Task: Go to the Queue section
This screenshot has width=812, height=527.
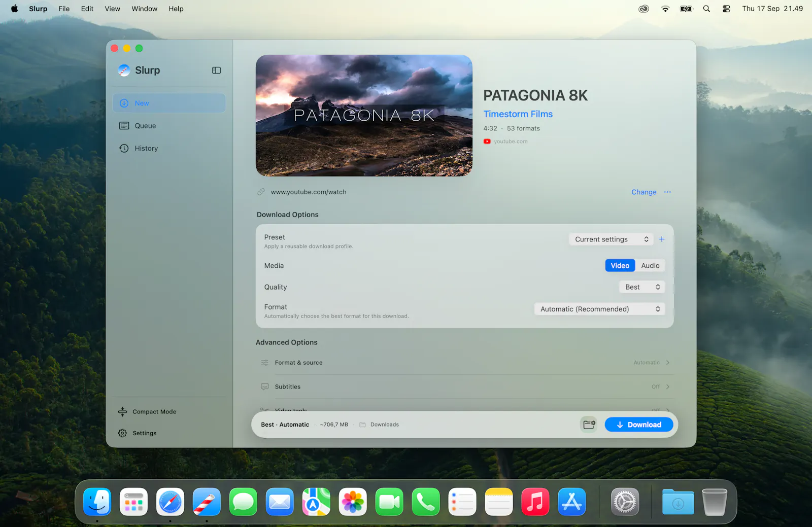Action: point(169,126)
